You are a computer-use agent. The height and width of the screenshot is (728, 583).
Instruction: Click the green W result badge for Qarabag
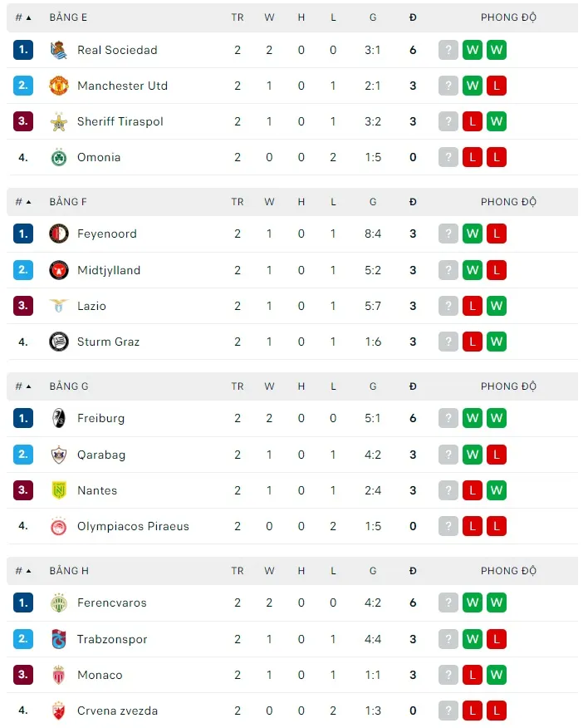(472, 455)
